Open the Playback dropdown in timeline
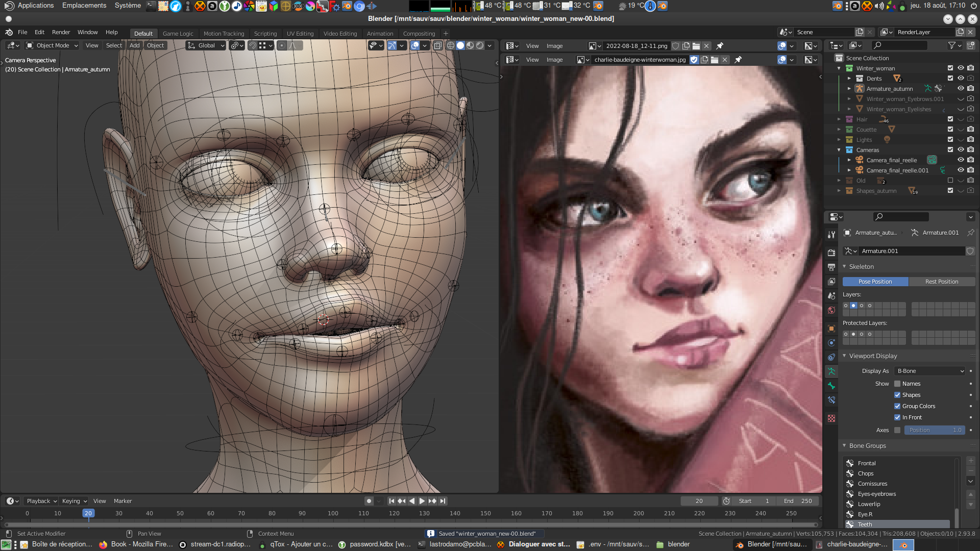This screenshot has height=551, width=980. (41, 501)
